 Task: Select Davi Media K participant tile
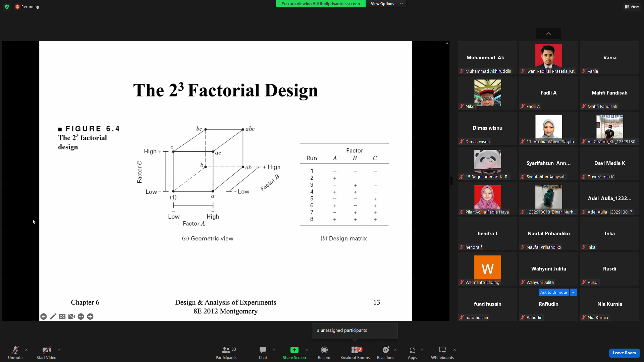coord(610,164)
